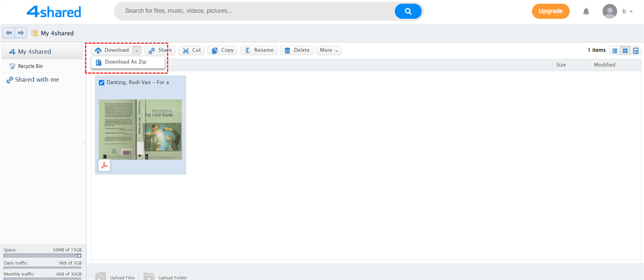Sort by the Modified column
This screenshot has width=644, height=280.
[604, 65]
